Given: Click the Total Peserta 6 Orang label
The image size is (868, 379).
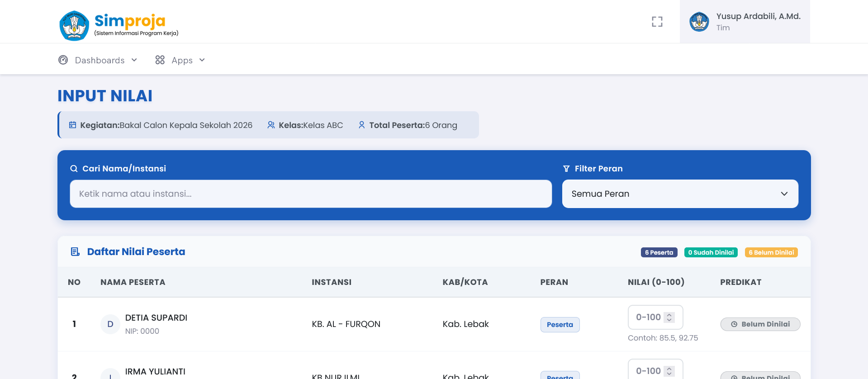Looking at the screenshot, I should click(x=413, y=125).
